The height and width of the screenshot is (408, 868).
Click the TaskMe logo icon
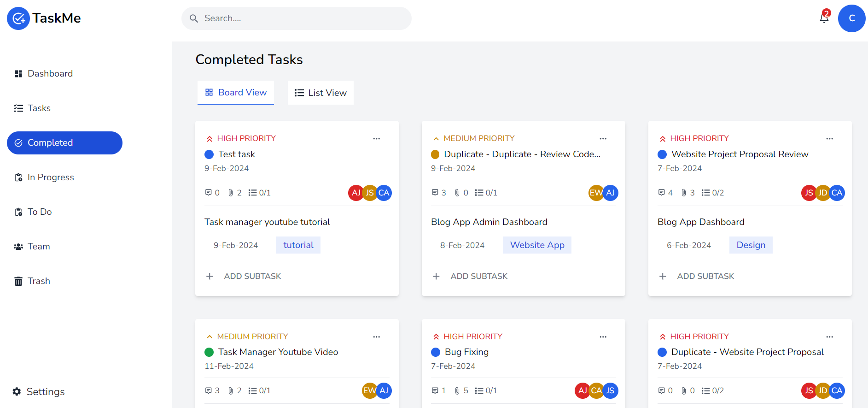18,18
